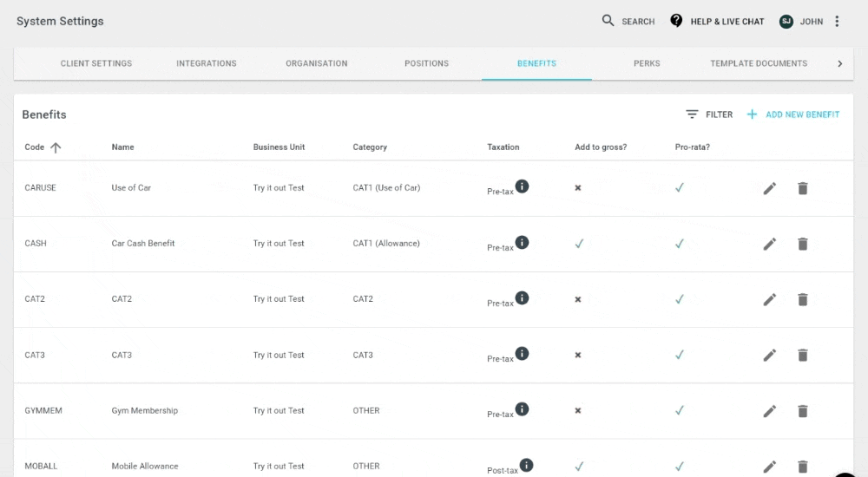Expand more tabs with right chevron
Screen dimensions: 868x477
839,63
